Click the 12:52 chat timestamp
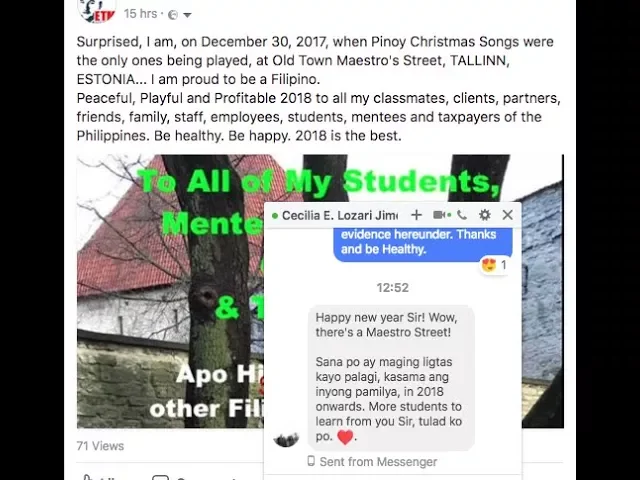640x480 pixels. tap(393, 288)
